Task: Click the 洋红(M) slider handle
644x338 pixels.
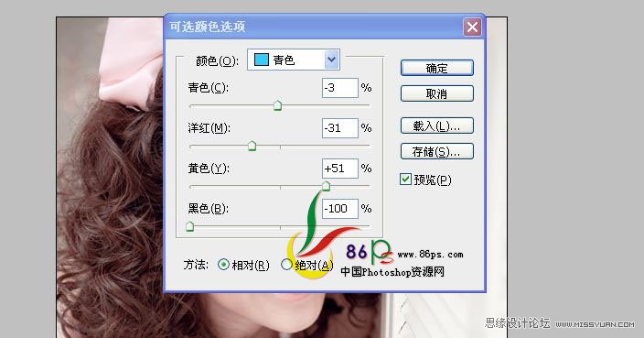Action: point(252,146)
